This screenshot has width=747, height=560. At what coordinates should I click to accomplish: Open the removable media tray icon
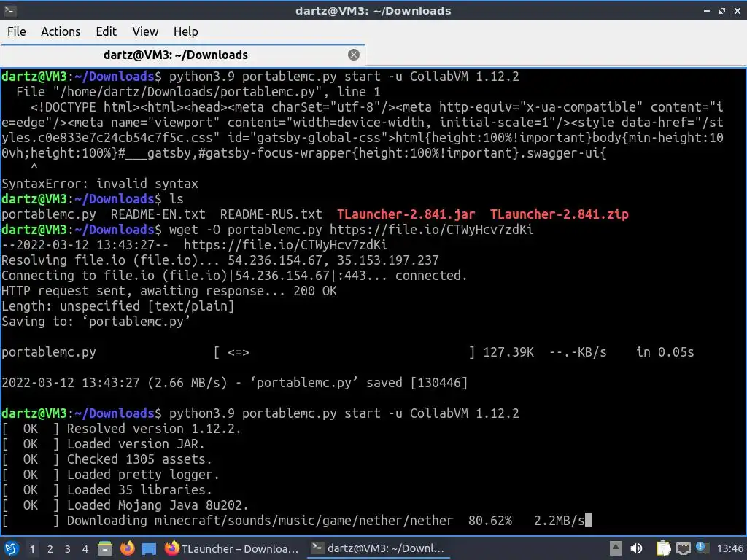click(616, 548)
